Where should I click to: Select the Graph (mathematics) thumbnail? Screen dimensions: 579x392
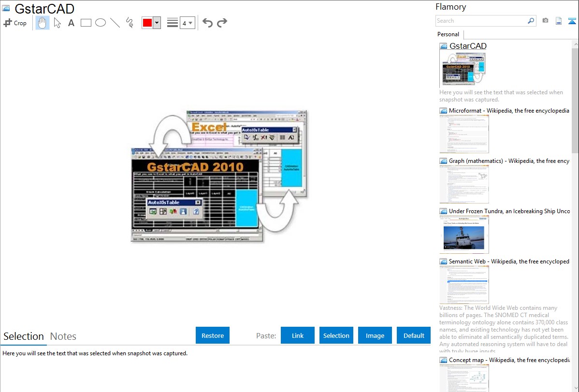464,184
